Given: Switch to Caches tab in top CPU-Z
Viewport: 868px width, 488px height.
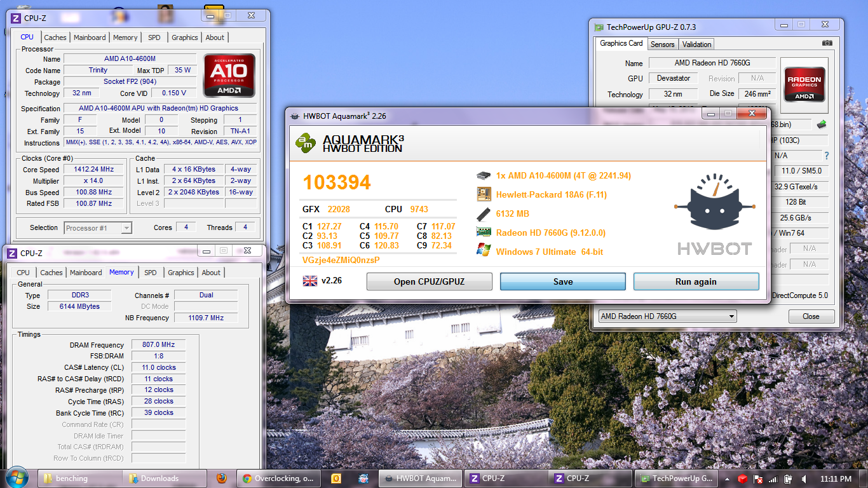Looking at the screenshot, I should [x=55, y=37].
